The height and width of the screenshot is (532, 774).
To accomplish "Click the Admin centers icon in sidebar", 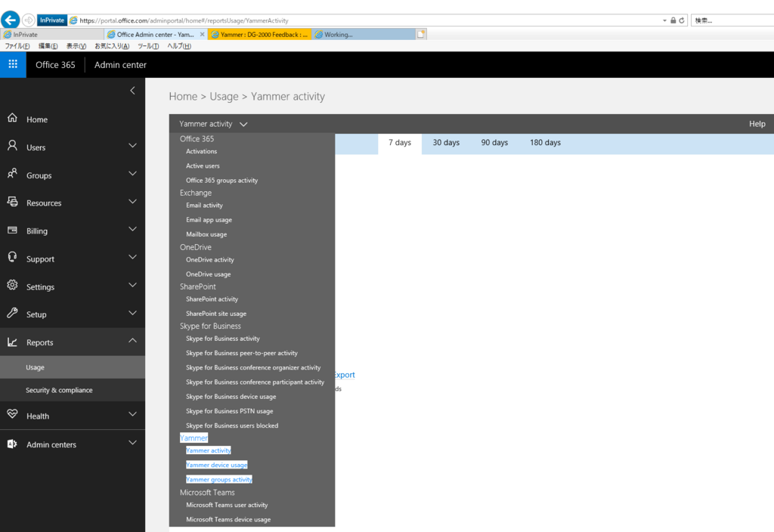I will [x=12, y=444].
